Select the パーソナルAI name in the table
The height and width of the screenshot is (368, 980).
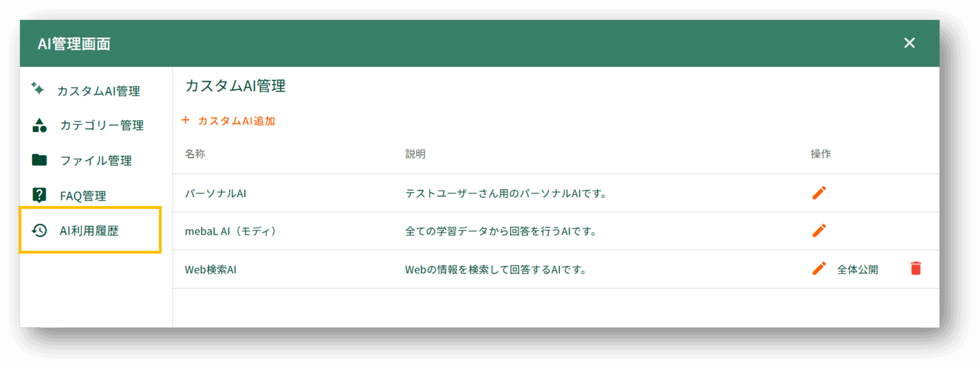click(x=216, y=194)
